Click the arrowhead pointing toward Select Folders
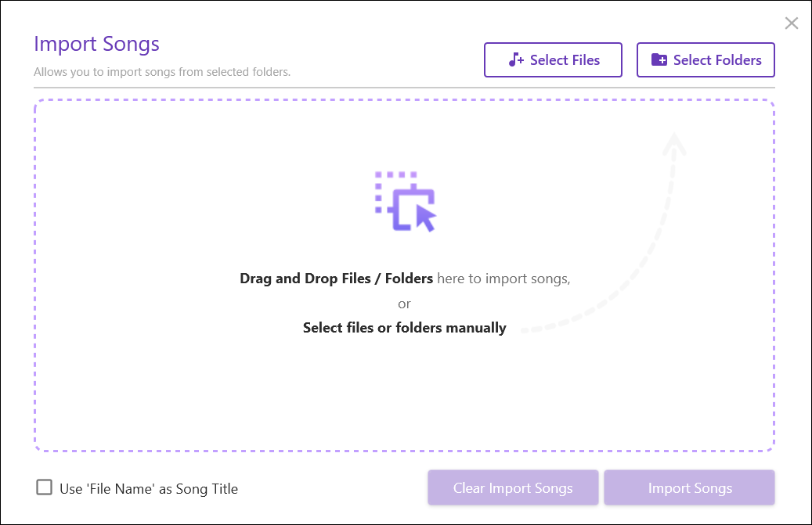The width and height of the screenshot is (812, 525). pyautogui.click(x=673, y=145)
